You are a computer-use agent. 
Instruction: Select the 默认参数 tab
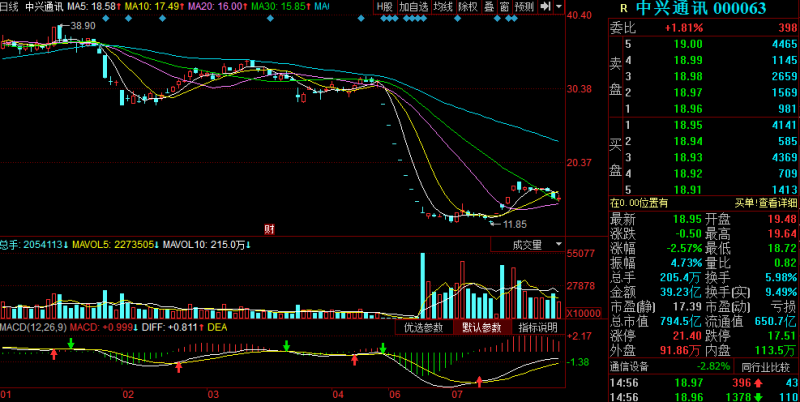tap(481, 328)
